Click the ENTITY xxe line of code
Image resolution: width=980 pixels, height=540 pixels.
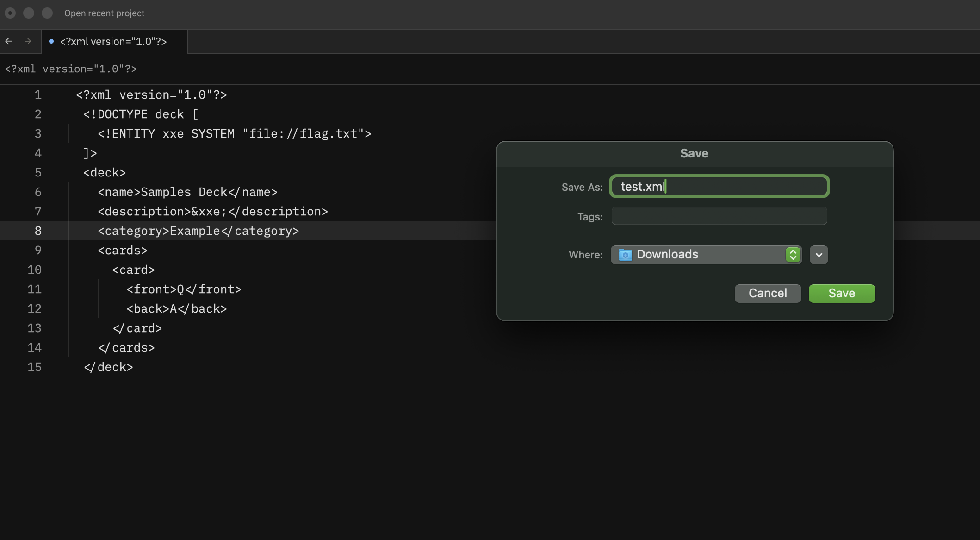coord(234,134)
